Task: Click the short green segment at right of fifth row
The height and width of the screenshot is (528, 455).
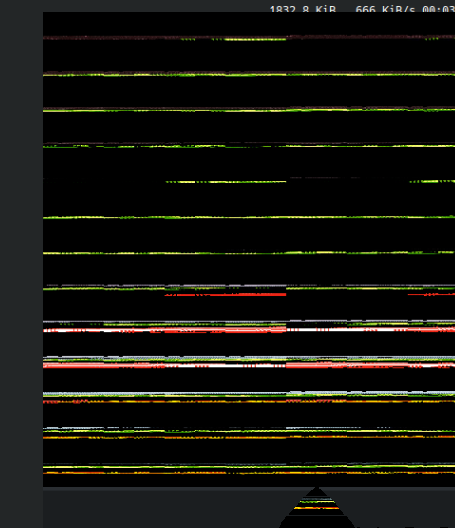Action: [432, 182]
